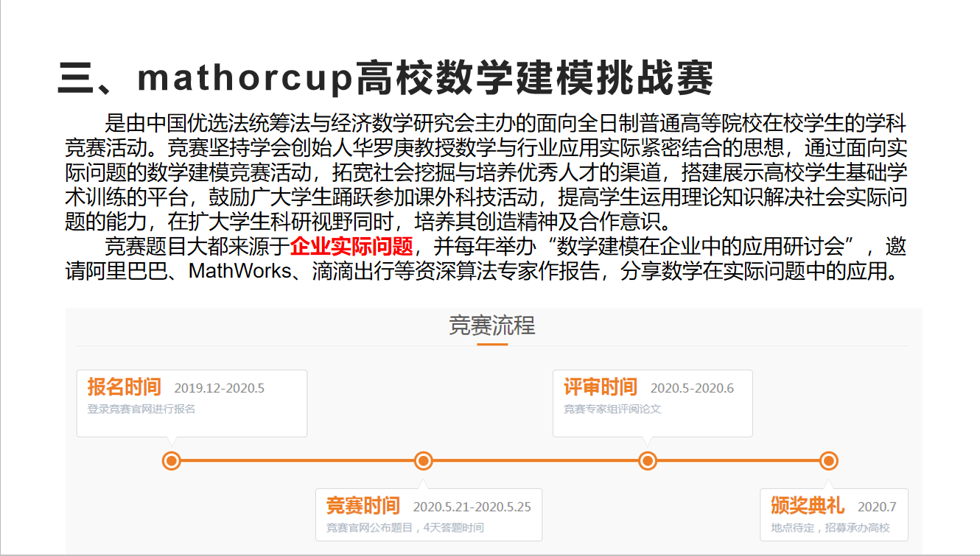Click the timeline marker below the 评审时间 card
980x556 pixels.
tap(648, 461)
